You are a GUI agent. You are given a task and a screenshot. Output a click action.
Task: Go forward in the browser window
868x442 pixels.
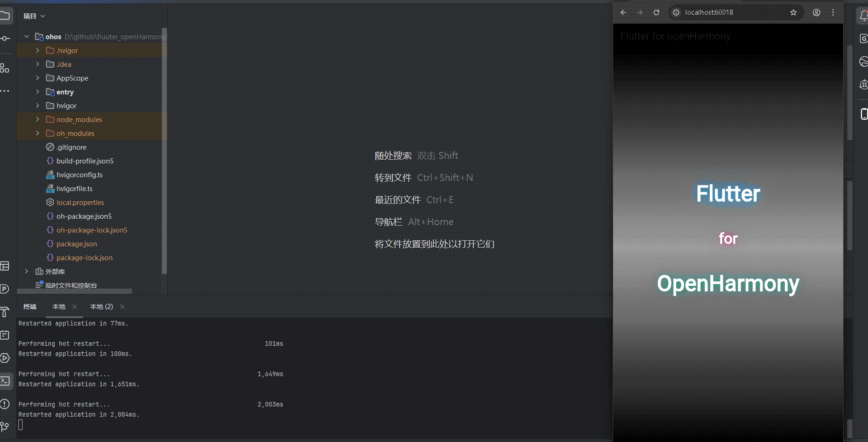640,12
